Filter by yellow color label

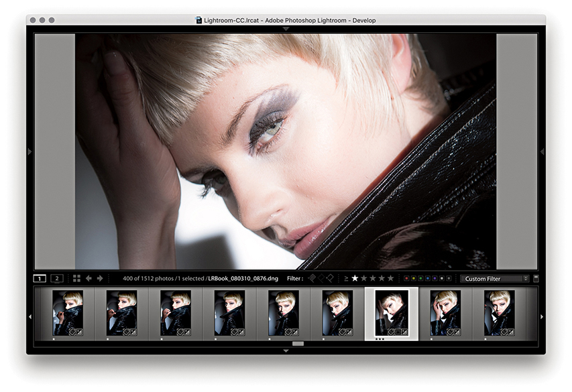[x=414, y=279]
